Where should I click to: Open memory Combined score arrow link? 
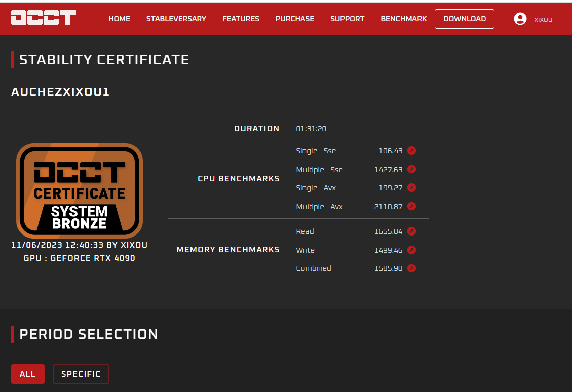click(411, 268)
